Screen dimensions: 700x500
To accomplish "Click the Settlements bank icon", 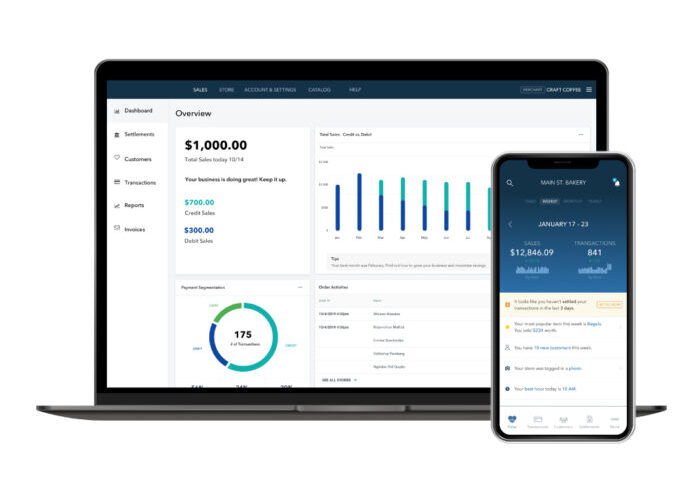I will 117,134.
